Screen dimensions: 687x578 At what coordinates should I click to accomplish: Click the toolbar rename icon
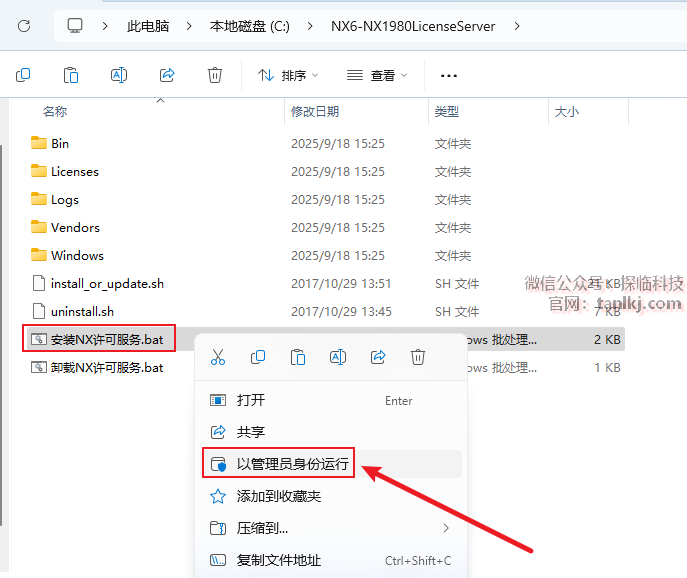[x=119, y=75]
